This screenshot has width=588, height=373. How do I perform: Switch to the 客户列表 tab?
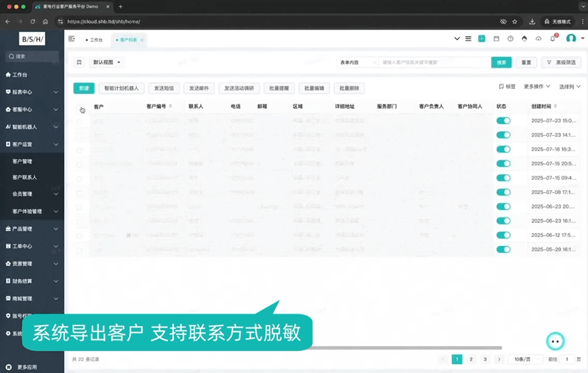[x=127, y=40]
